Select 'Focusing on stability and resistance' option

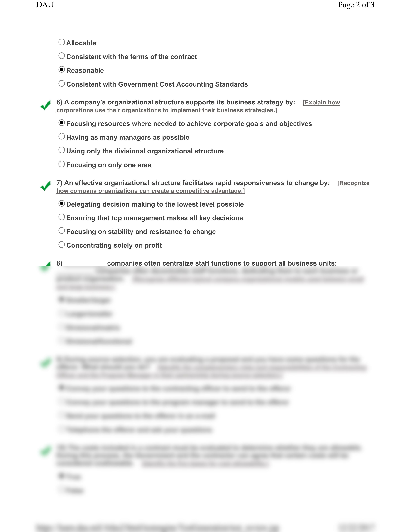click(62, 231)
